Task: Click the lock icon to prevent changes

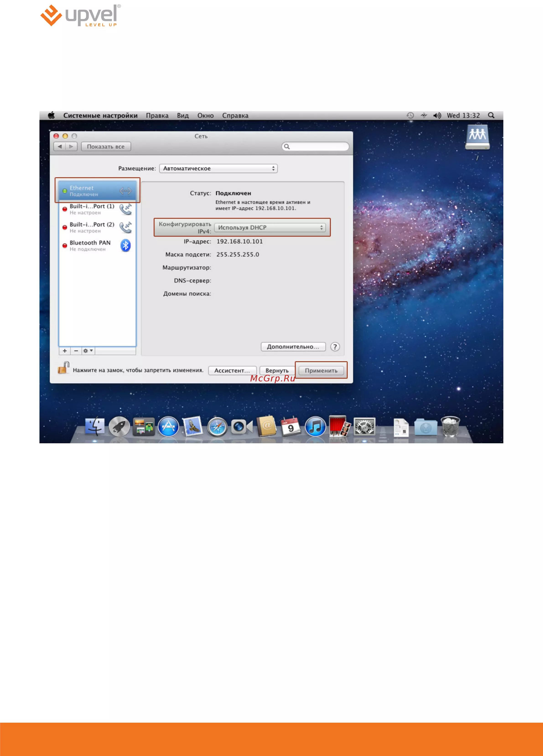Action: click(63, 368)
